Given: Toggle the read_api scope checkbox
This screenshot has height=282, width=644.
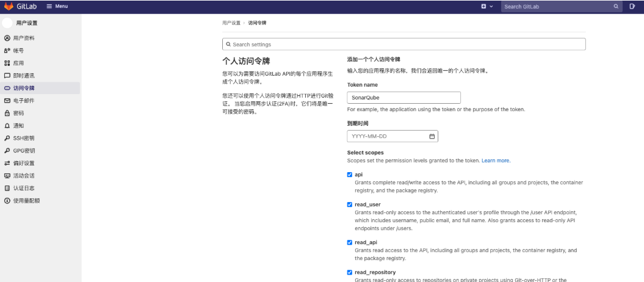Looking at the screenshot, I should 350,242.
